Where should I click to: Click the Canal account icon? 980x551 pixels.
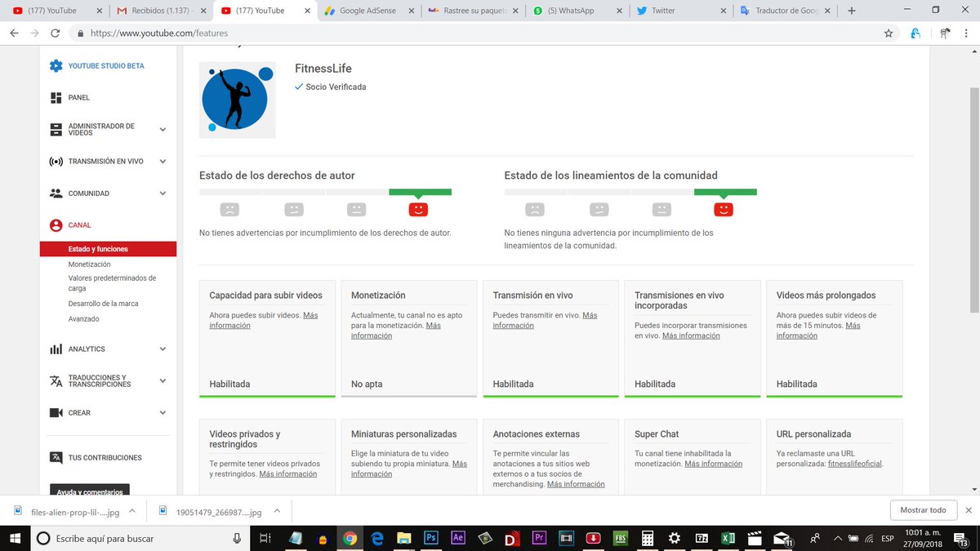[x=56, y=225]
